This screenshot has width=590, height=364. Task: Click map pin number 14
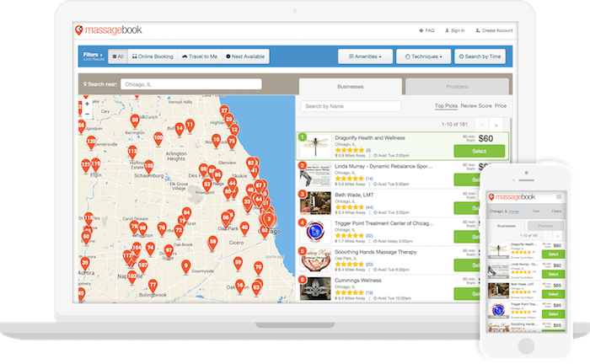[180, 129]
